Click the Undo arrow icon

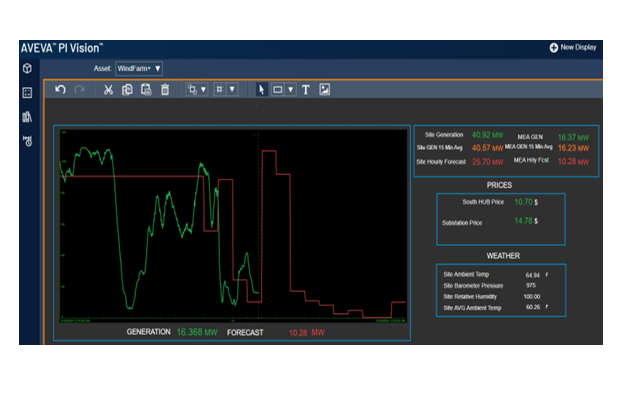click(x=60, y=89)
